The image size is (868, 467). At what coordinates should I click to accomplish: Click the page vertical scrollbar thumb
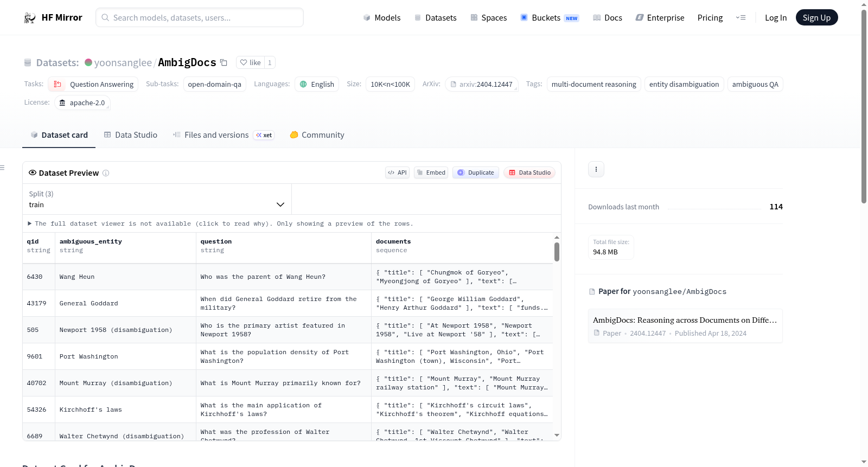(x=864, y=106)
